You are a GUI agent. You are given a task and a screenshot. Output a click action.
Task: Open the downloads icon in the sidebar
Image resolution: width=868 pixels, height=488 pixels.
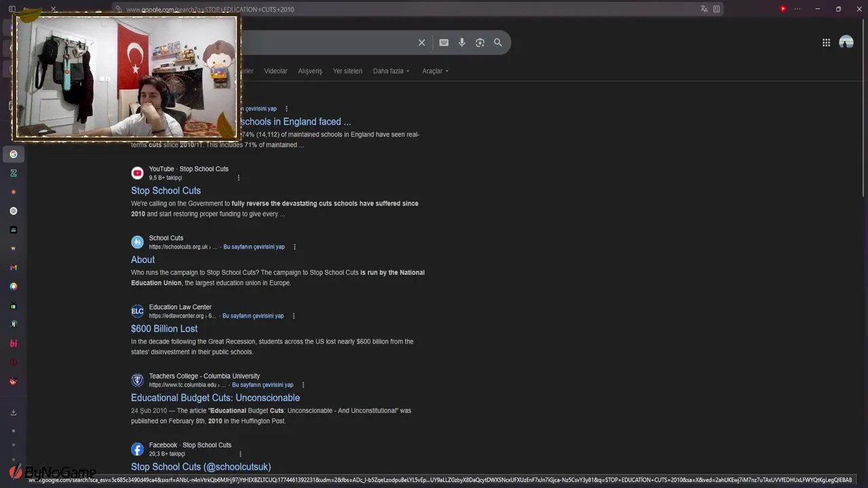pyautogui.click(x=13, y=412)
